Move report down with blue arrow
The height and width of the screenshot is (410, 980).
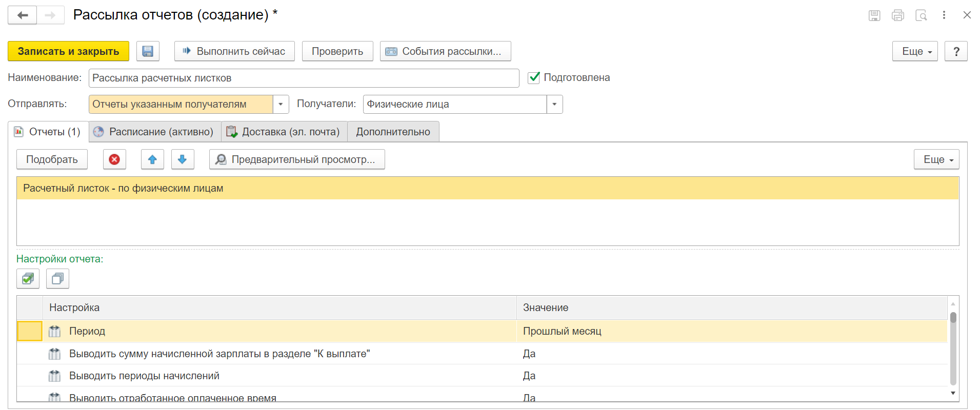click(x=182, y=159)
